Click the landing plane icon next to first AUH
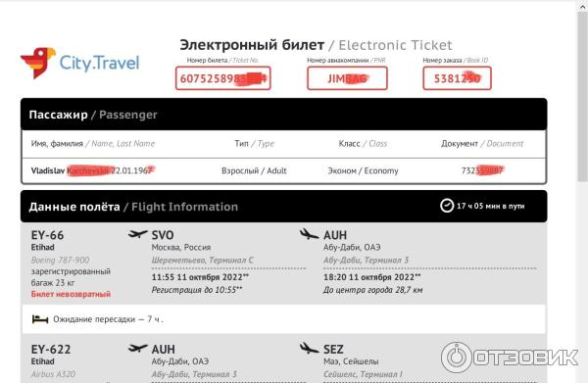 [x=309, y=234]
